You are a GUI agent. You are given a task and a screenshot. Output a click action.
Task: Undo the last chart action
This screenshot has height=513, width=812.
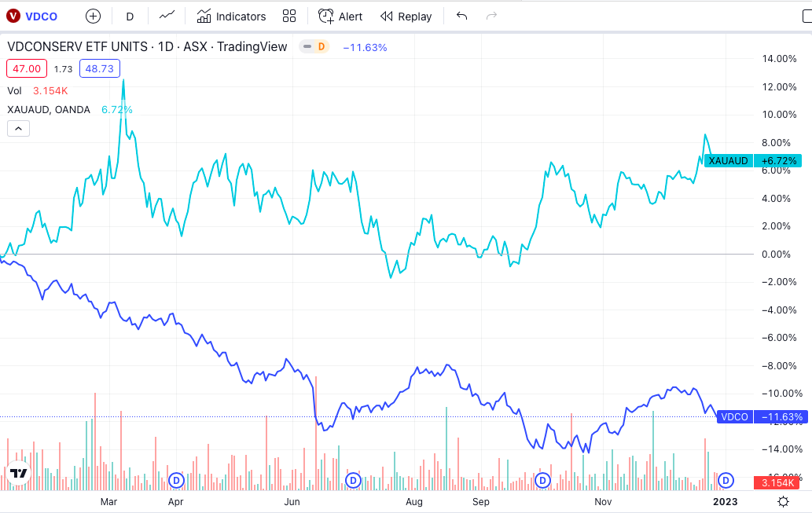[x=462, y=16]
